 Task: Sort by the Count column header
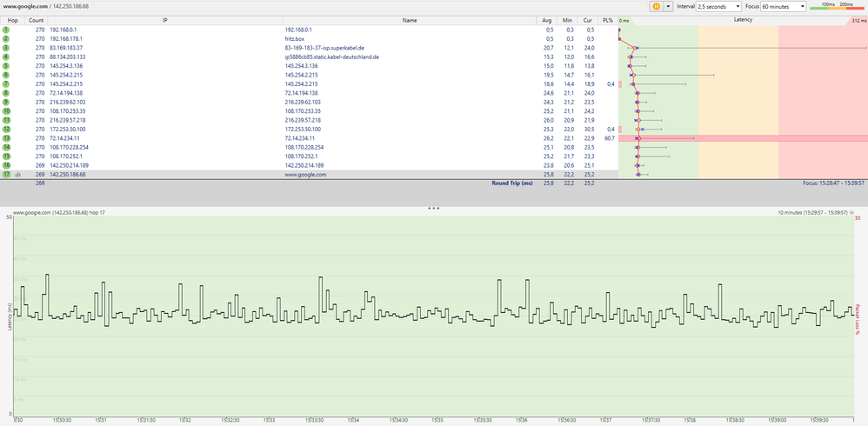click(x=36, y=21)
